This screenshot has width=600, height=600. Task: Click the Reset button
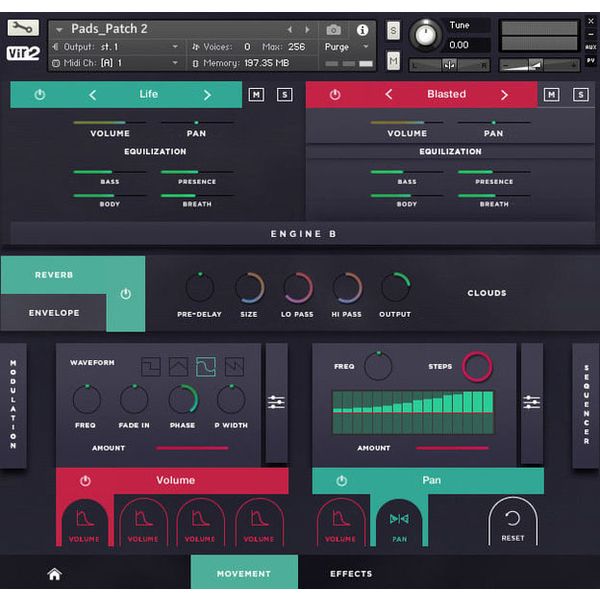pos(513,522)
